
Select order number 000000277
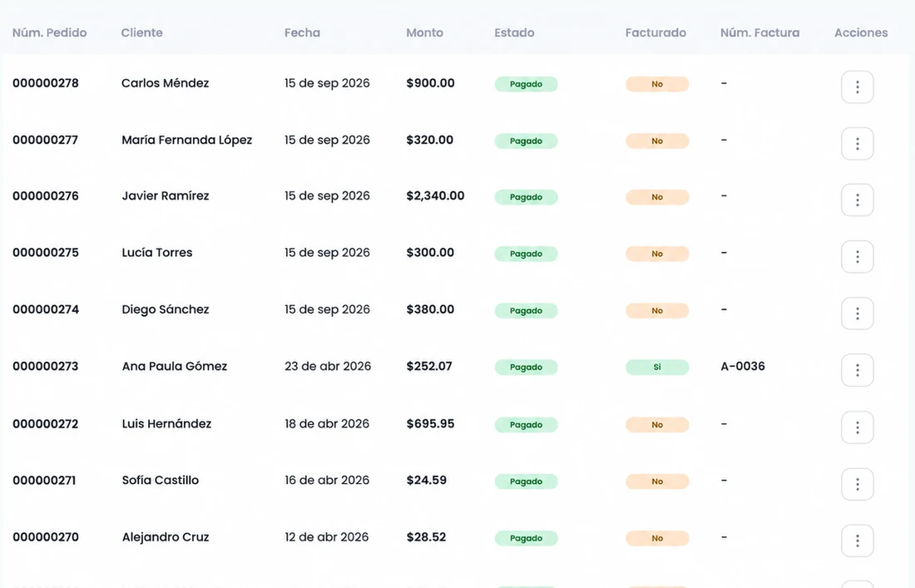click(46, 140)
